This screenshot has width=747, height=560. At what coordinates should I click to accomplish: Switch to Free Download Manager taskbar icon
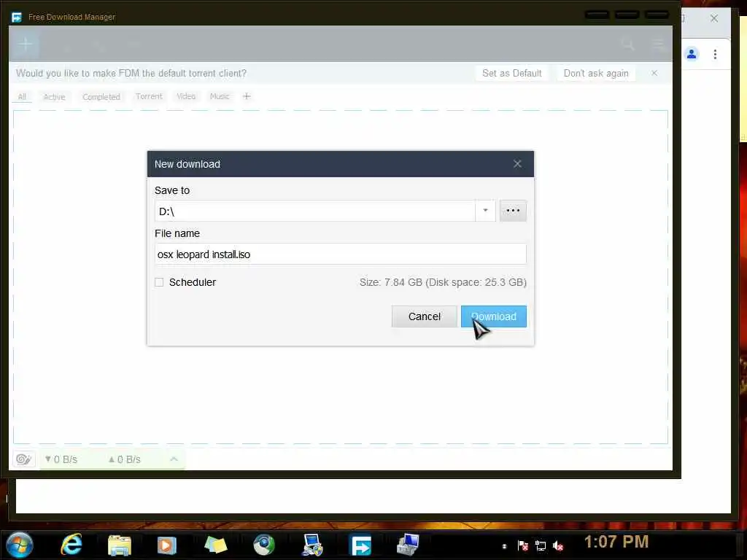coord(360,545)
